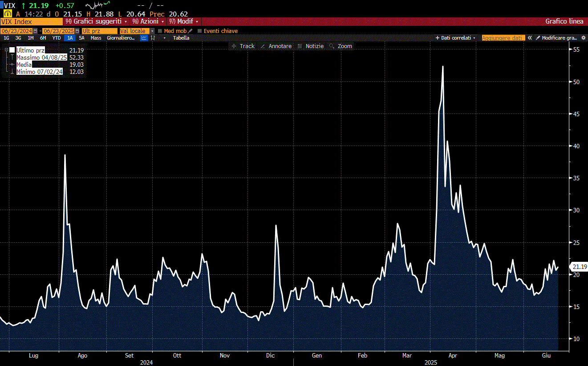Click the double-chevron collapse icon
588x366 pixels.
(x=530, y=38)
